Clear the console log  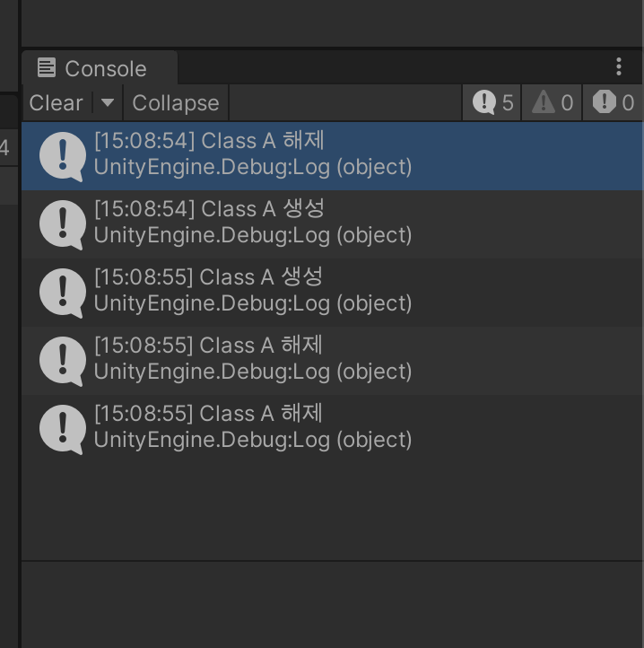(x=57, y=102)
